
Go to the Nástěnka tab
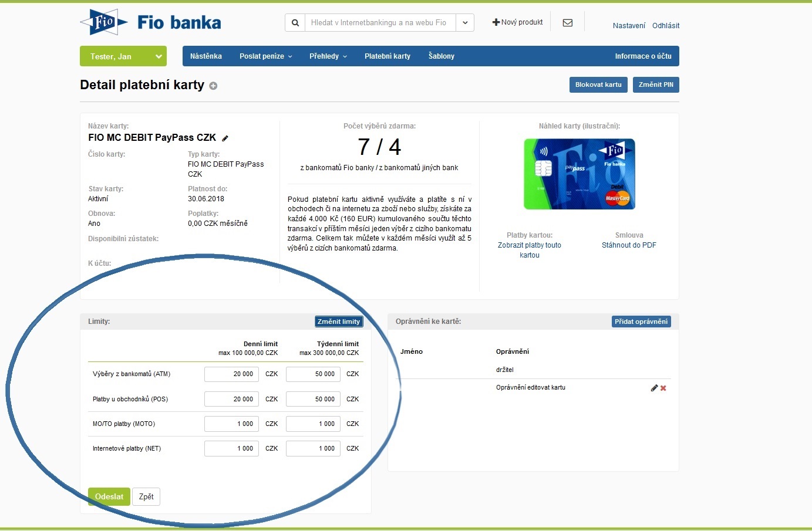pyautogui.click(x=206, y=56)
